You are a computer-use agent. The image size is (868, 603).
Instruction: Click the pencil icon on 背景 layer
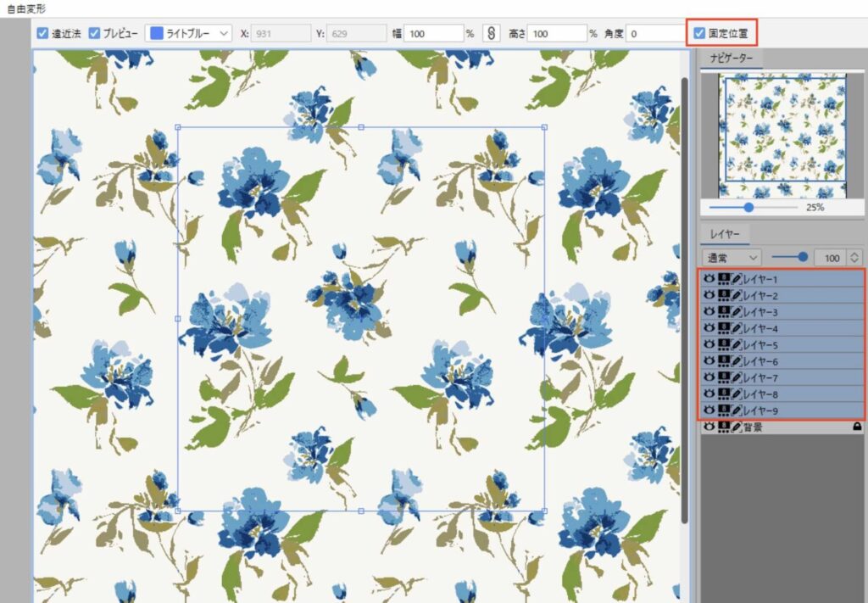click(x=737, y=427)
